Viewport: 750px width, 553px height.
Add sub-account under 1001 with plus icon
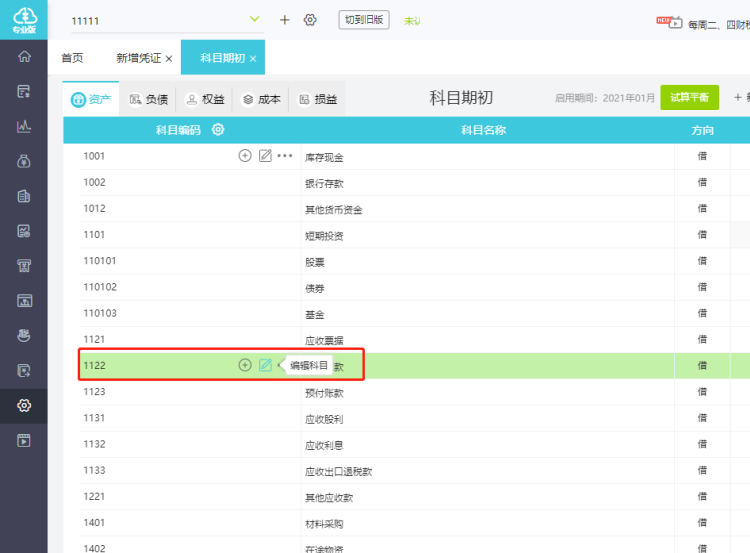pos(245,156)
